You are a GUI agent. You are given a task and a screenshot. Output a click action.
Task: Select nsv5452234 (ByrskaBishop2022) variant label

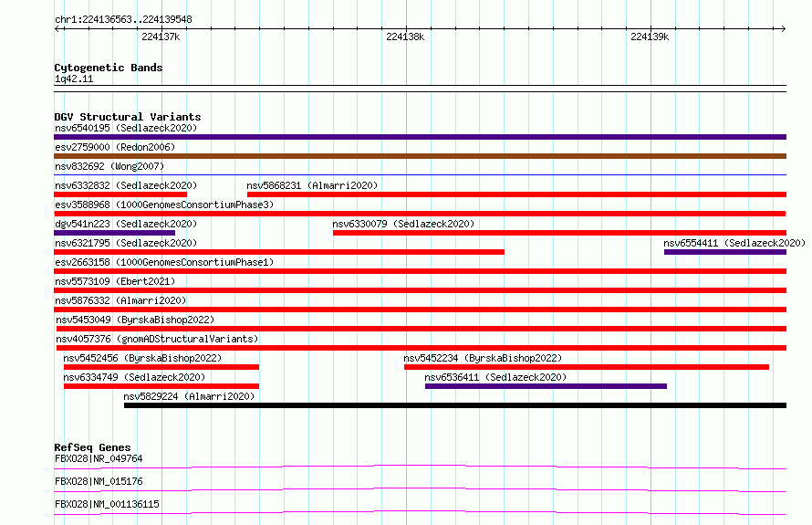(x=483, y=358)
